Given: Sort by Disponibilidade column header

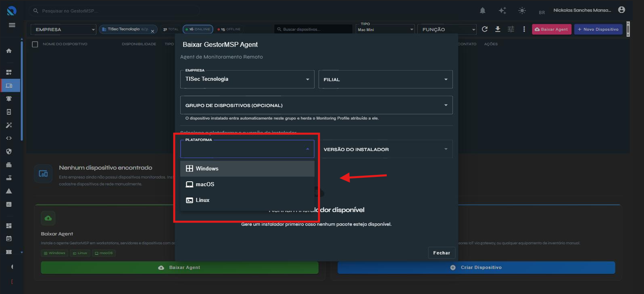Looking at the screenshot, I should (x=139, y=44).
